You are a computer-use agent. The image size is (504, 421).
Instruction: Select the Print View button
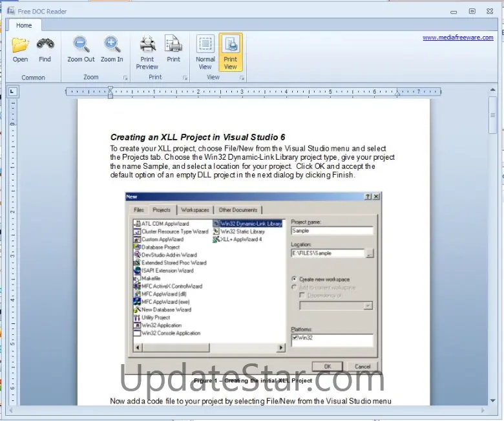pyautogui.click(x=231, y=52)
